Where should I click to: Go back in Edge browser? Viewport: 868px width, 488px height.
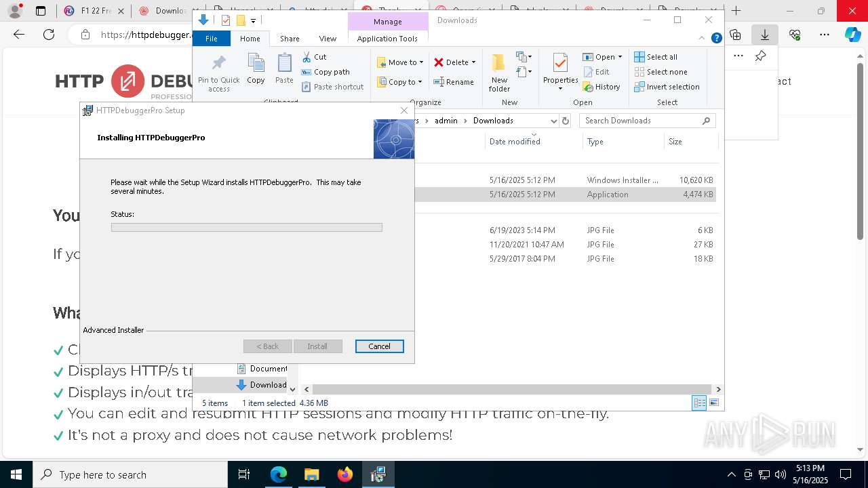point(19,35)
